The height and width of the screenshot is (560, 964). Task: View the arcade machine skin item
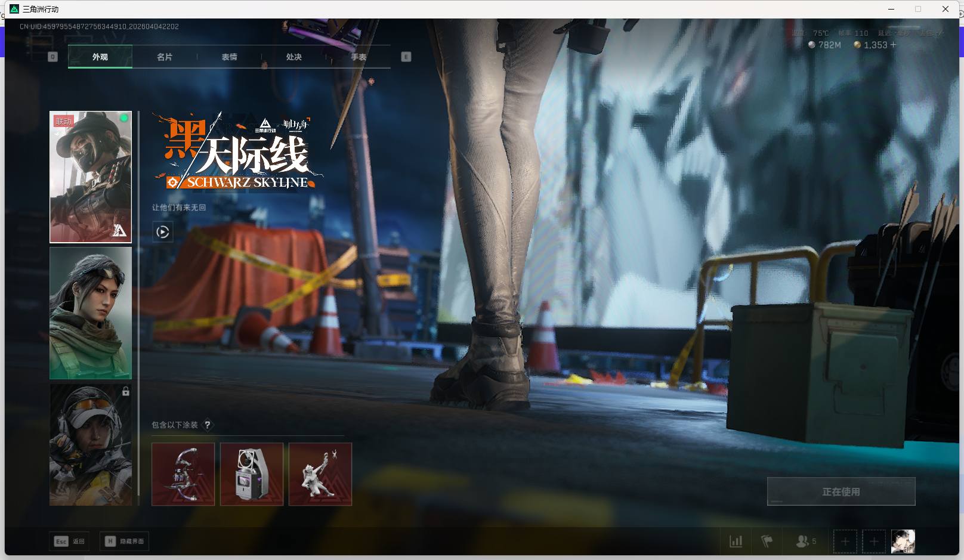click(x=252, y=474)
